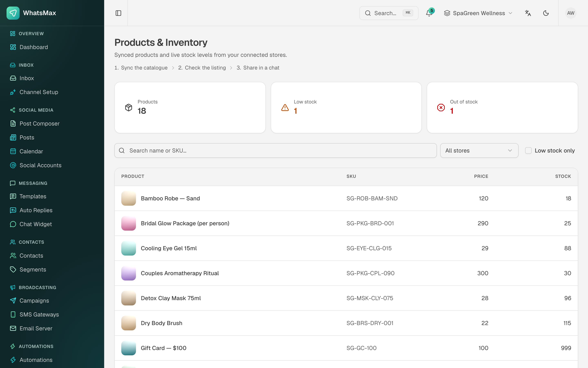Click the Posts newspaper icon
The height and width of the screenshot is (368, 588).
(x=13, y=138)
